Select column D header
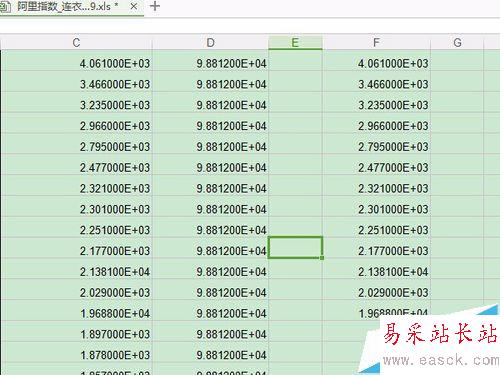The width and height of the screenshot is (500, 375). [x=210, y=42]
